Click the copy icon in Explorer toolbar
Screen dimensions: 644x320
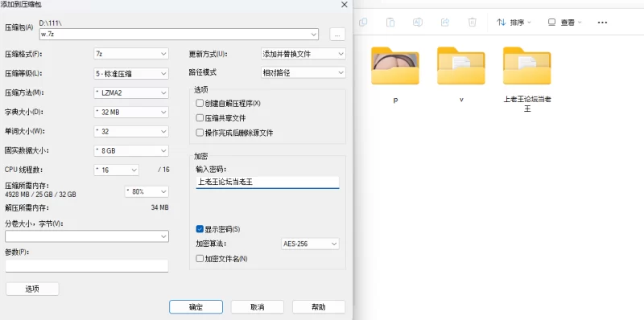pyautogui.click(x=363, y=23)
